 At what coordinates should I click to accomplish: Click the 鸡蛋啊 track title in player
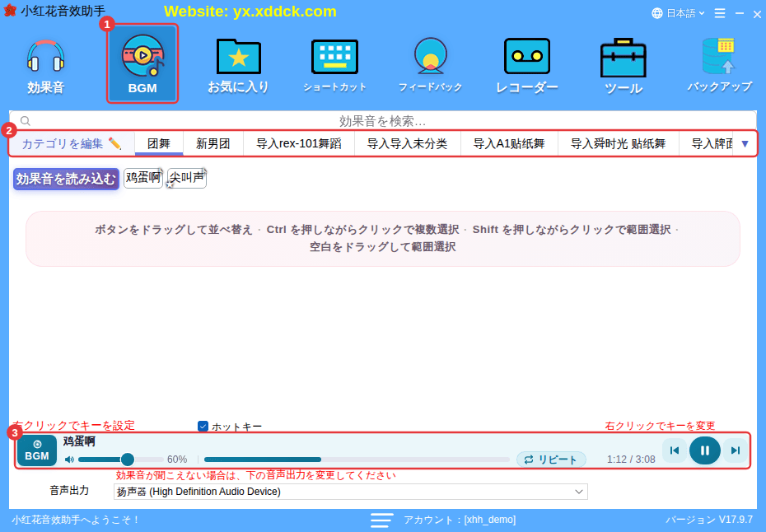click(79, 441)
